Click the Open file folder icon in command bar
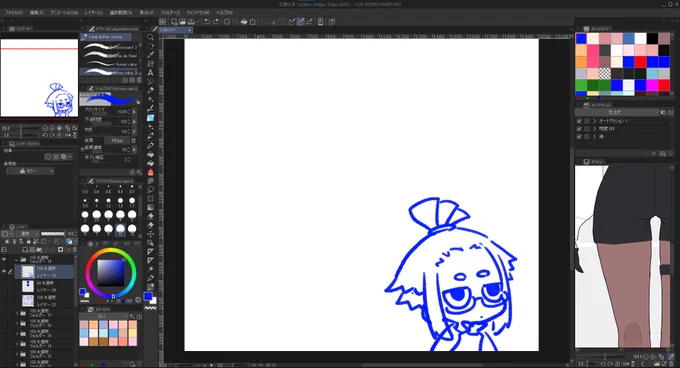The image size is (680, 368). (183, 22)
